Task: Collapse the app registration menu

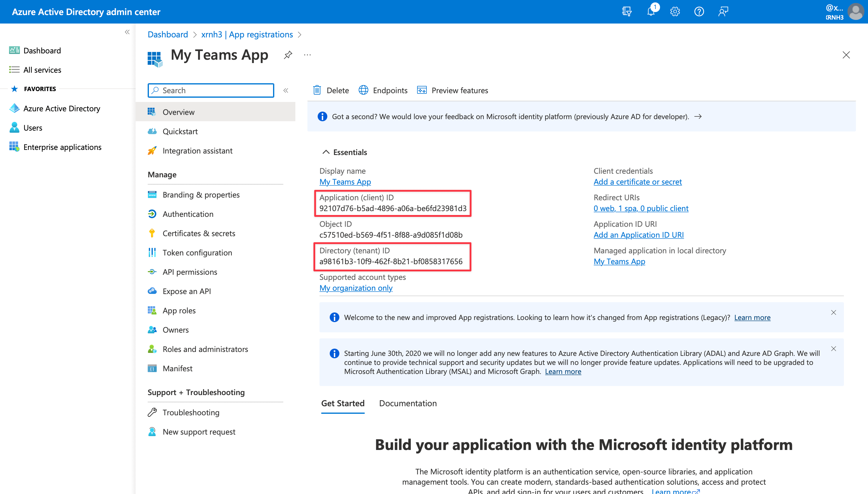Action: (x=286, y=90)
